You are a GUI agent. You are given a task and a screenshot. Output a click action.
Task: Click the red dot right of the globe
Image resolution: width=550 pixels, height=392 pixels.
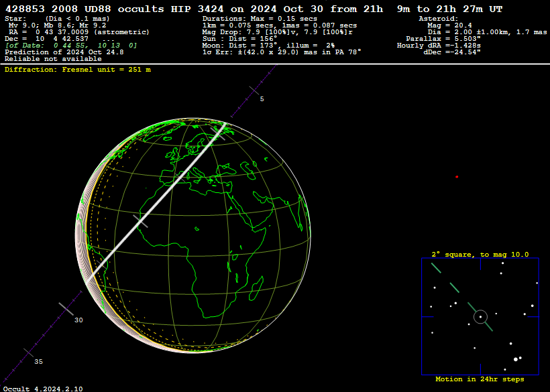pyautogui.click(x=457, y=177)
